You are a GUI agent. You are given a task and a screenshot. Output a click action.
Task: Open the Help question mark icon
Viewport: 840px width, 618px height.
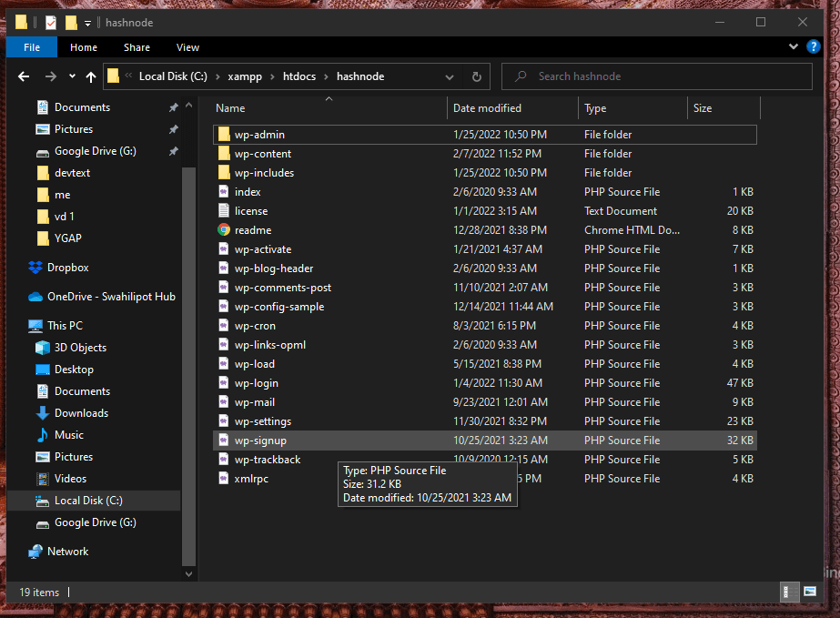pos(814,46)
